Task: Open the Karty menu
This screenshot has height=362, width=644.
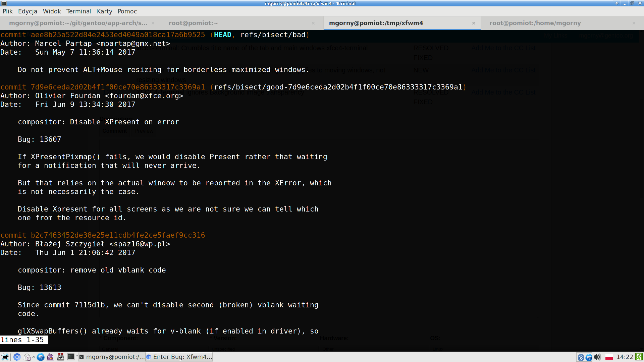Action: [x=104, y=11]
